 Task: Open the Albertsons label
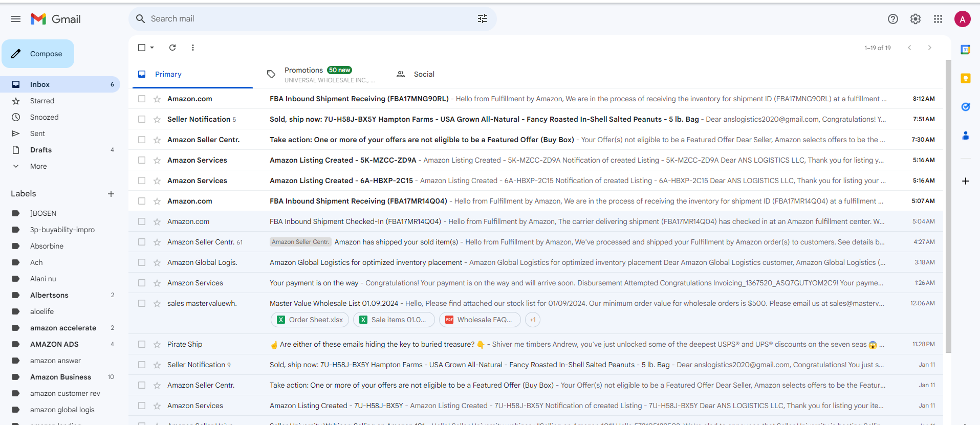[x=60, y=295]
